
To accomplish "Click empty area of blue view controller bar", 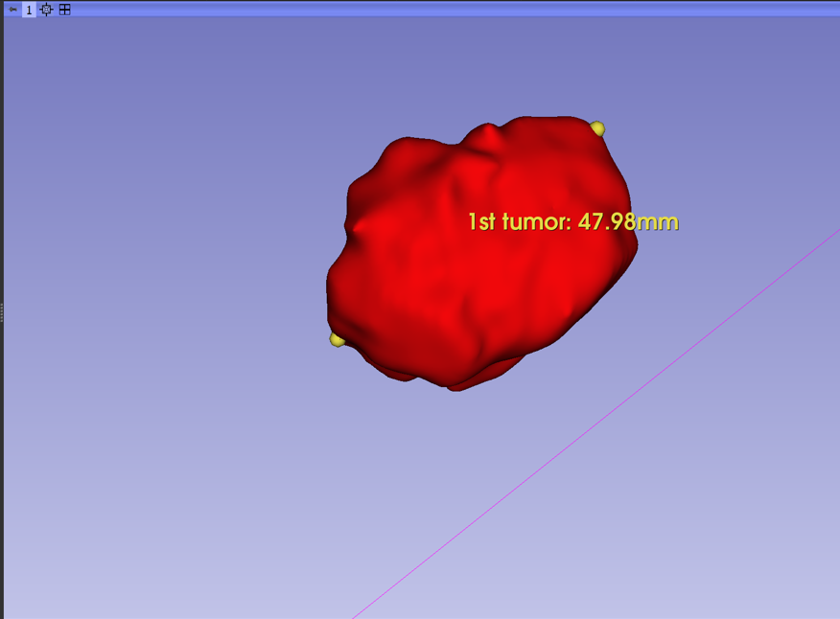I will (429, 10).
